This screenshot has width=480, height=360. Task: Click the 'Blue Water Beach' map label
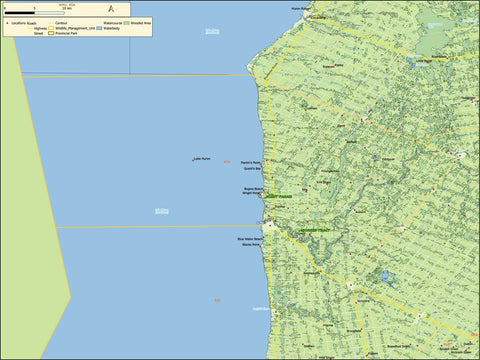tap(250, 239)
